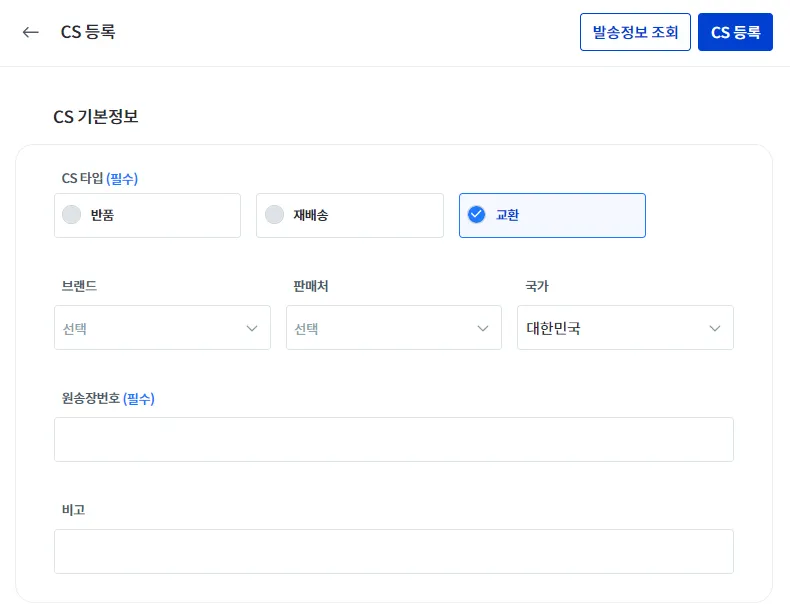Choose the 교환 CS type card
Screen dimensions: 790x613
coord(552,215)
